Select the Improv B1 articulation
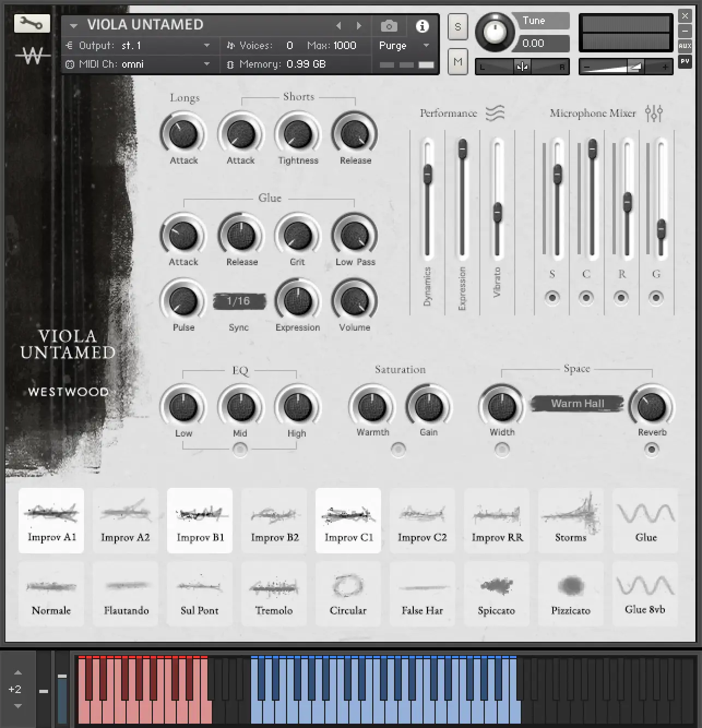The image size is (702, 728). click(x=200, y=521)
